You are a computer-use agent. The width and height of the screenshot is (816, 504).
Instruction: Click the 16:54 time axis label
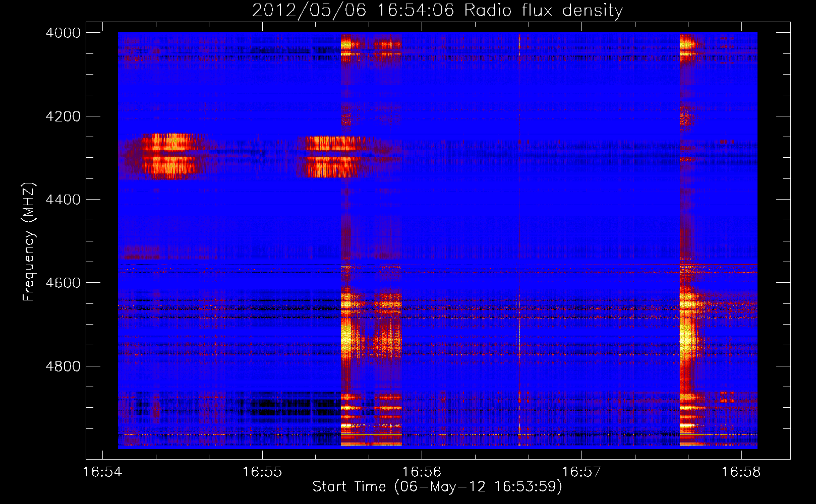point(102,472)
